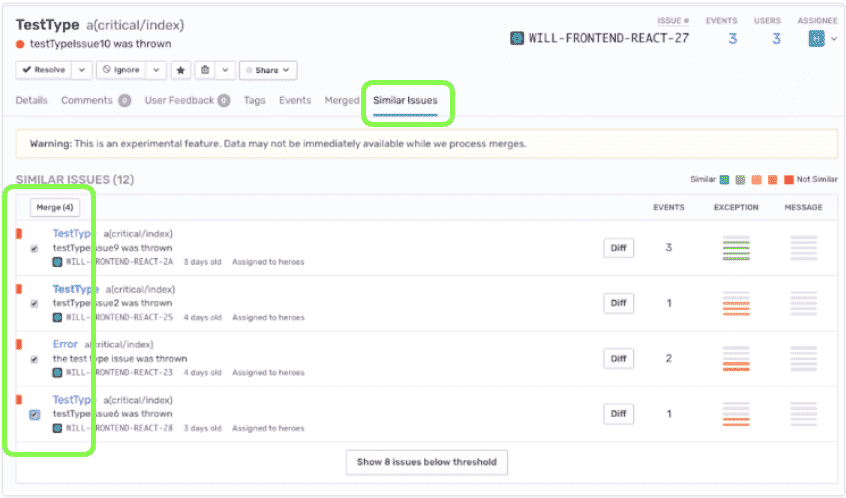846x498 pixels.
Task: Open the User Feedback tab
Action: [186, 101]
